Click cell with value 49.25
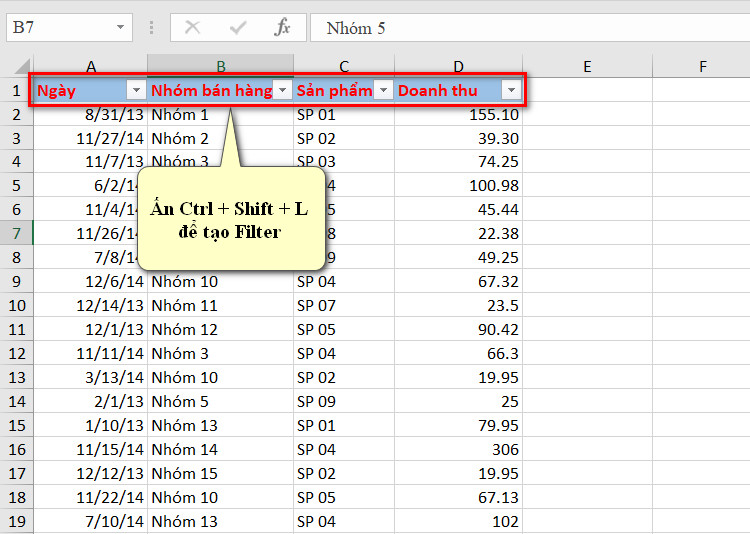 point(458,257)
